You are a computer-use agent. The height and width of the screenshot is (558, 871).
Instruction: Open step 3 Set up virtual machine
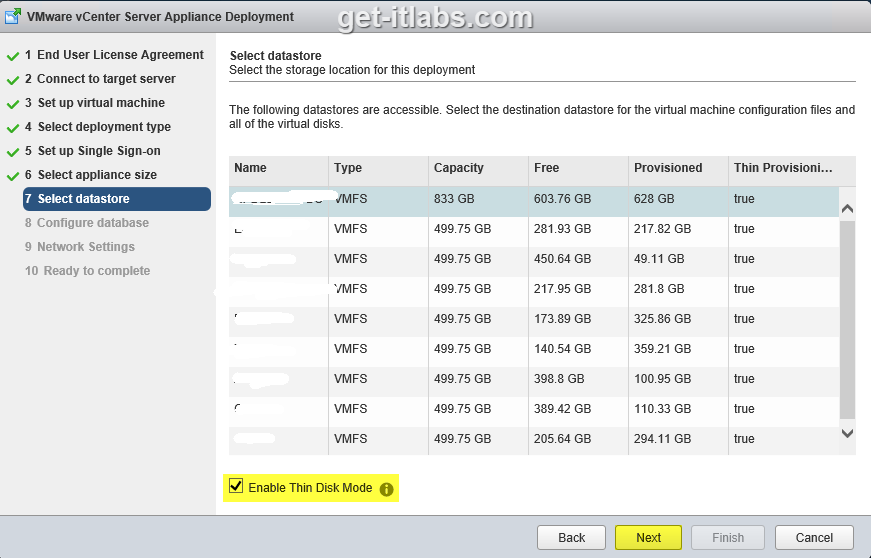pyautogui.click(x=101, y=103)
